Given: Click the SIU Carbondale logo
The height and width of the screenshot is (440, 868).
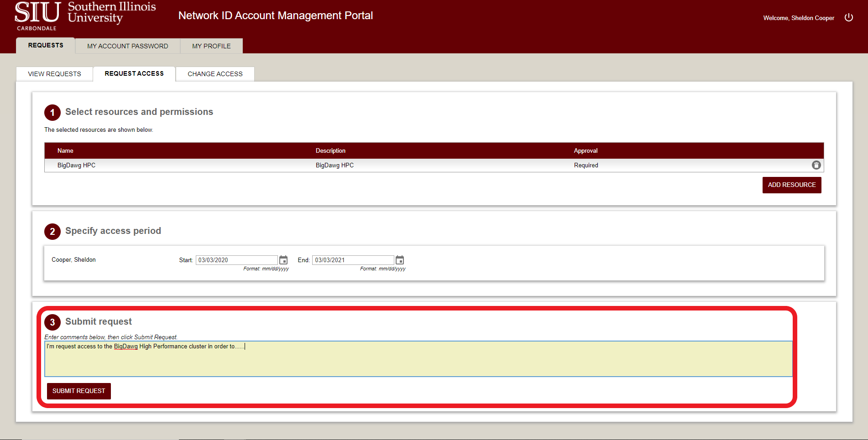Looking at the screenshot, I should pyautogui.click(x=85, y=16).
